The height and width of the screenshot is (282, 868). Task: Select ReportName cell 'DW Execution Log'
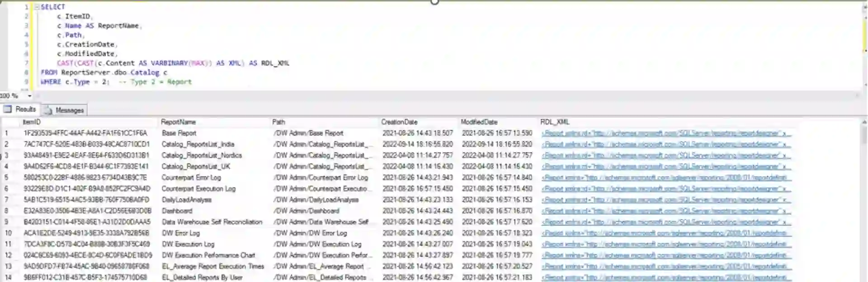click(188, 244)
